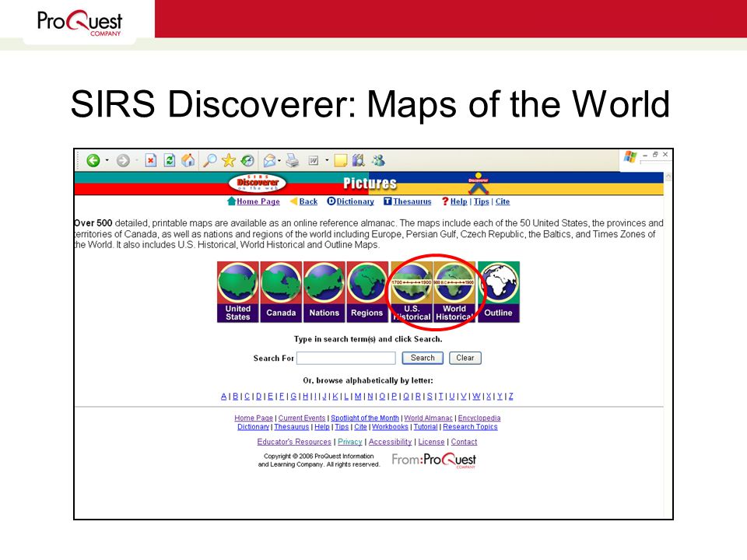Click the yellow note Discuss toolbar icon
The height and width of the screenshot is (560, 747).
tap(341, 160)
